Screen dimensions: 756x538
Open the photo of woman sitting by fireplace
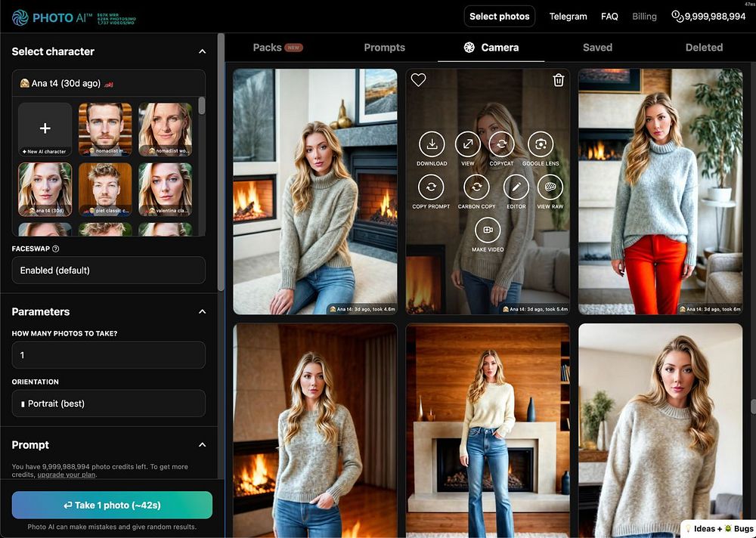(x=314, y=191)
